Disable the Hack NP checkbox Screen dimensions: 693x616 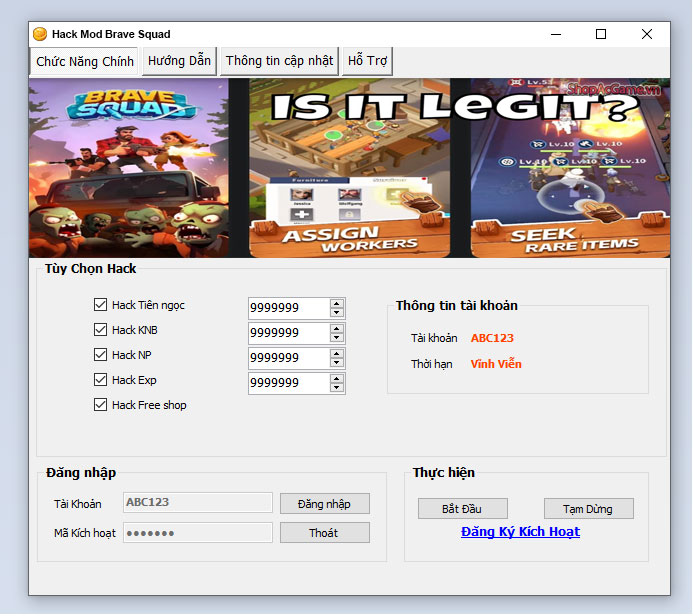click(x=100, y=354)
